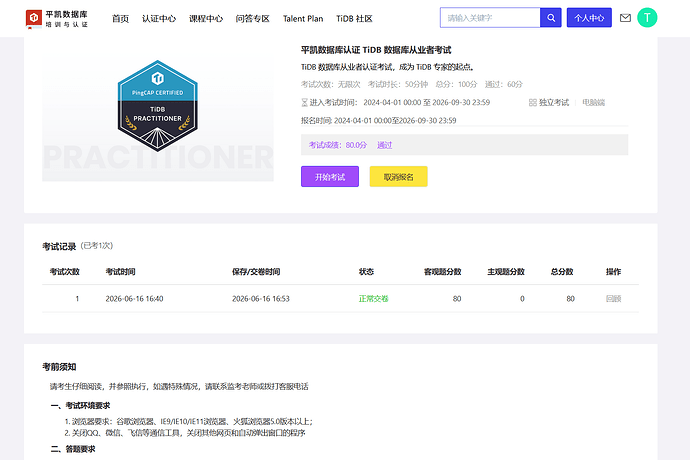Click the 客观题分数 column header
The width and height of the screenshot is (690, 460).
[442, 272]
